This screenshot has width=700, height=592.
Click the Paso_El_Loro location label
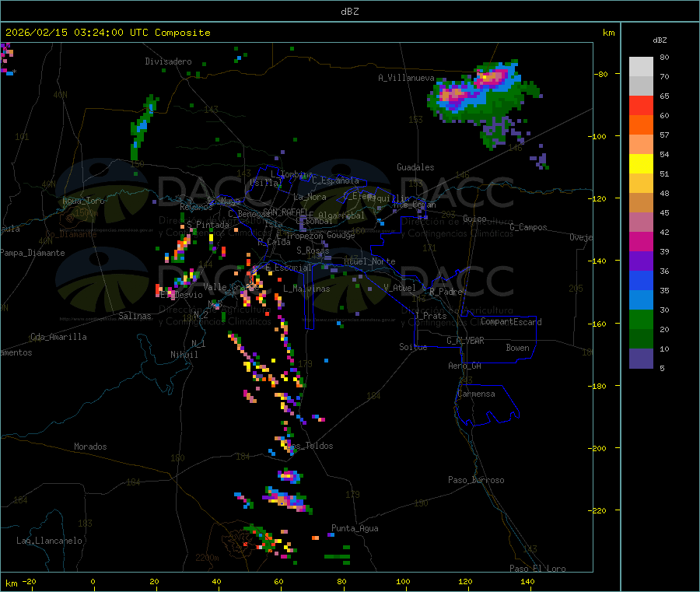(538, 569)
